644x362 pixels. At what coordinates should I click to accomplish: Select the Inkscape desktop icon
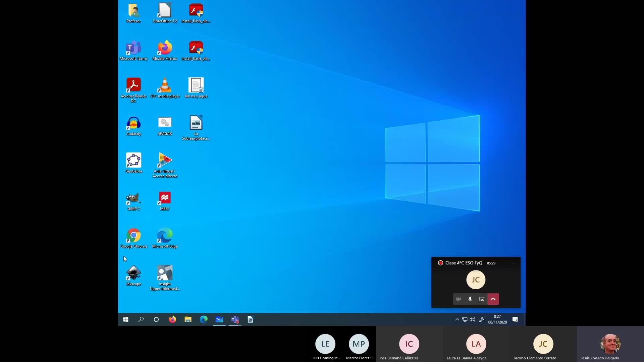coord(133,274)
